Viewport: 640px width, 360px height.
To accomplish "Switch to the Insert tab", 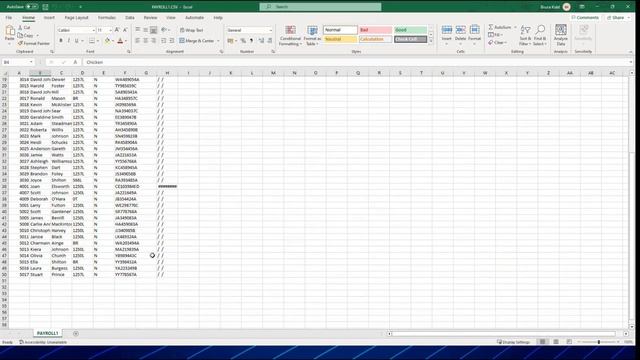I will [x=49, y=18].
